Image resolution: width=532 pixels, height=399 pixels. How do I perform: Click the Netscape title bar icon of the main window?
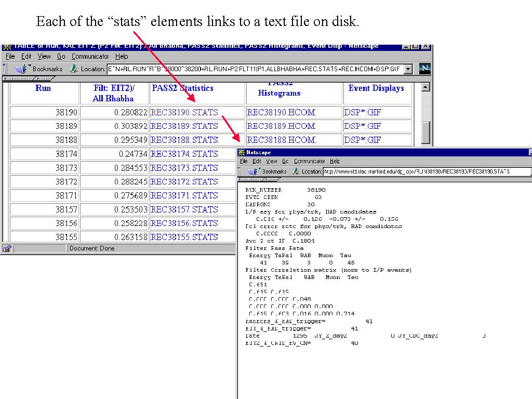tap(7, 46)
